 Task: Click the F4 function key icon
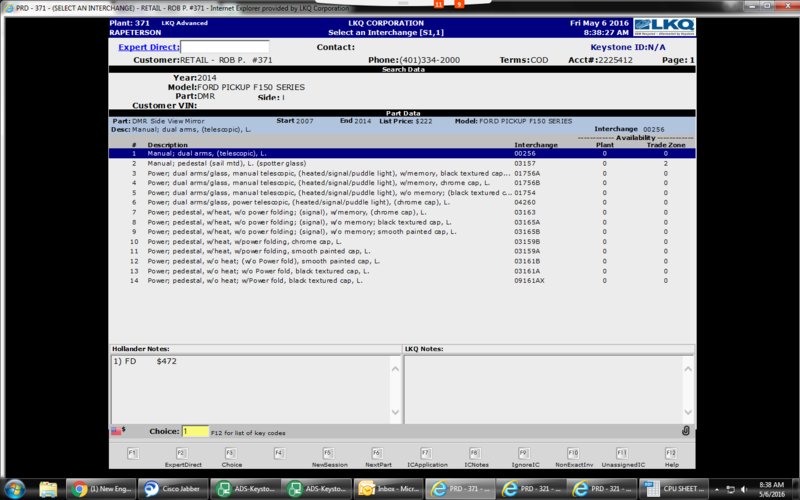pyautogui.click(x=279, y=453)
